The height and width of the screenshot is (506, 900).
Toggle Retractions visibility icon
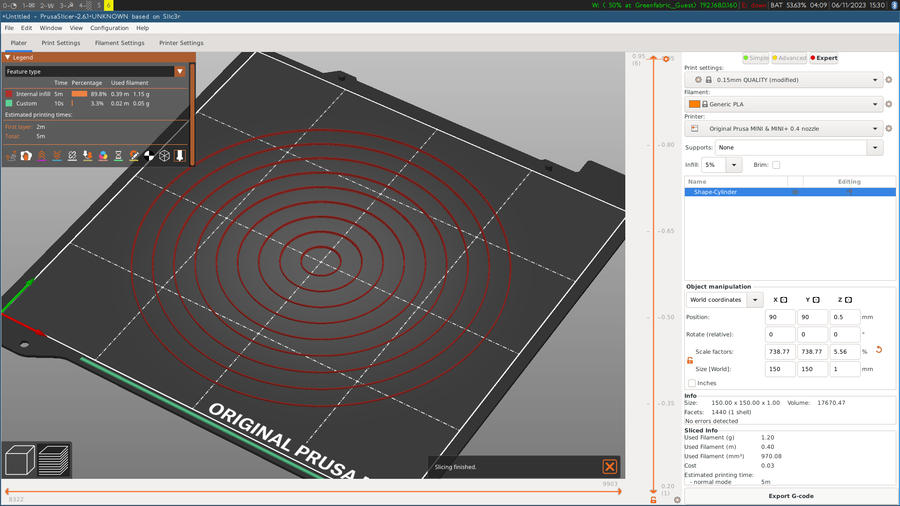click(42, 155)
